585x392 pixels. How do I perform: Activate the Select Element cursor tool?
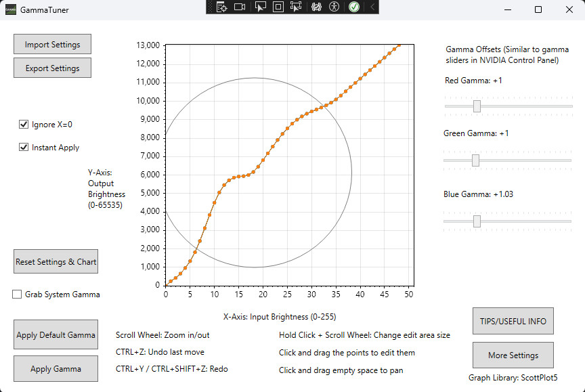[261, 7]
